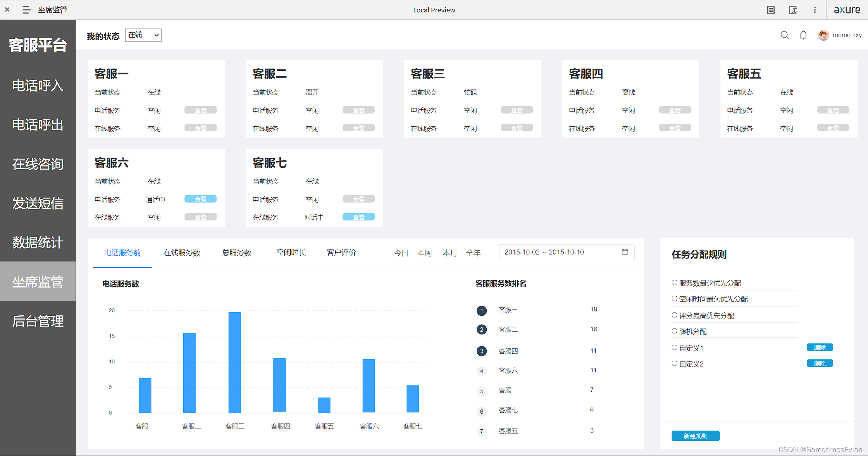
Task: View 客服六 phone service call
Action: pos(200,199)
